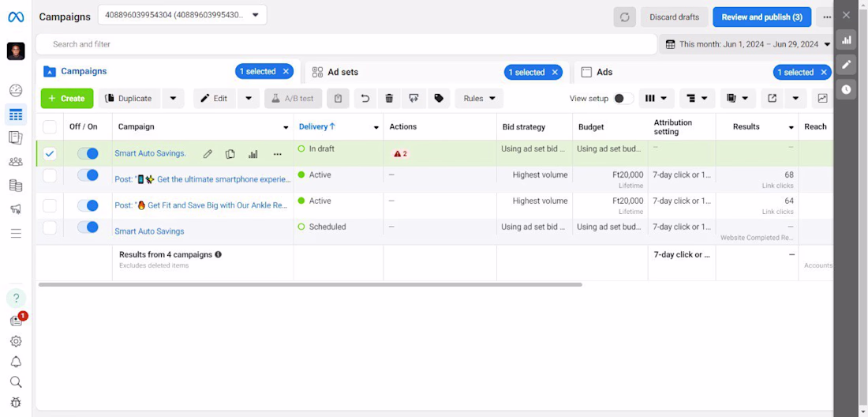Open the Reports dropdown

coord(738,99)
